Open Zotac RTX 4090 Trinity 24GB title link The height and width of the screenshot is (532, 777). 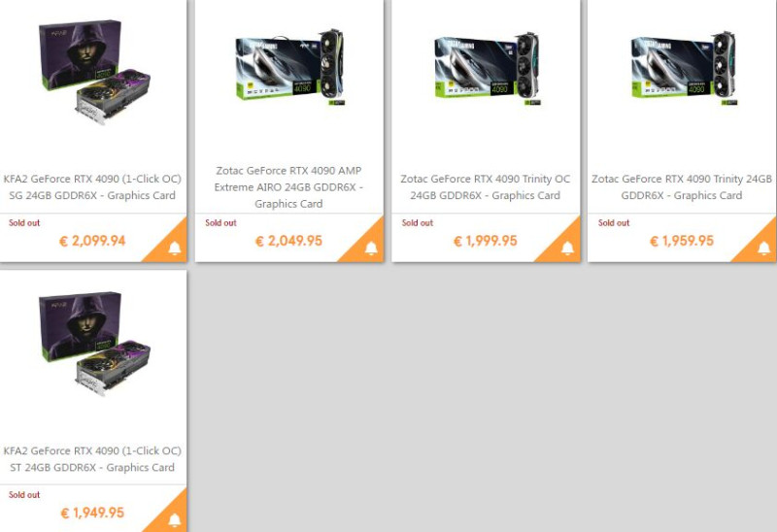click(682, 186)
